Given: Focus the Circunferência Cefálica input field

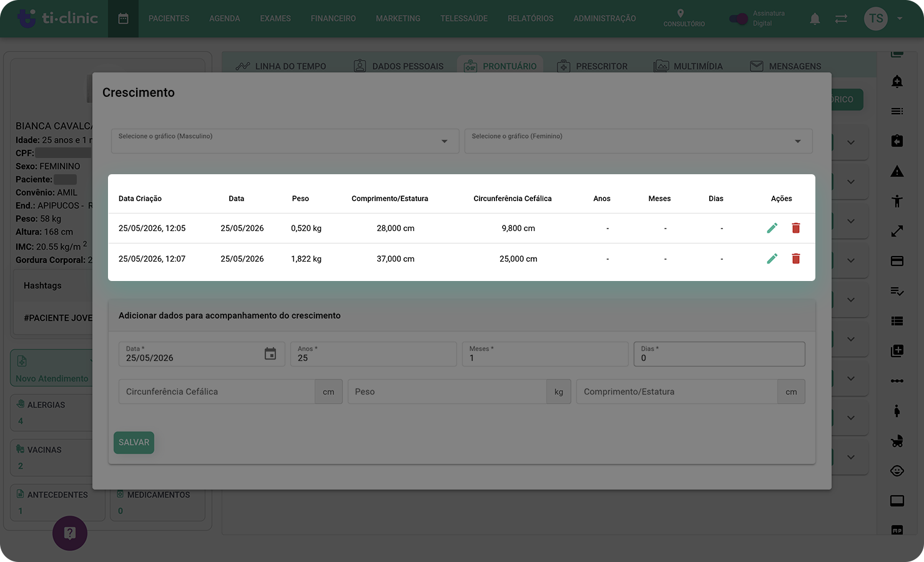Looking at the screenshot, I should tap(217, 392).
